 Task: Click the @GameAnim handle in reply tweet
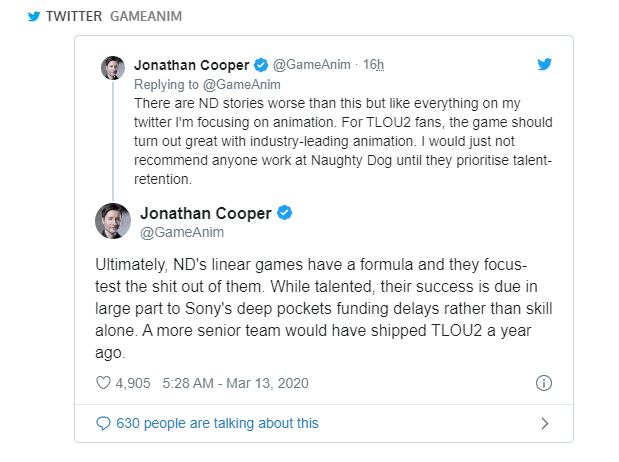311,64
